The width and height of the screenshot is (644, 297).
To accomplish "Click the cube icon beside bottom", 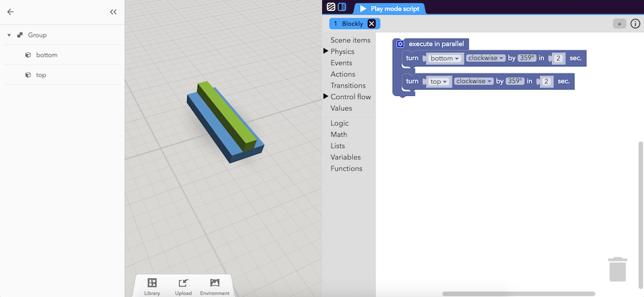I will point(28,55).
